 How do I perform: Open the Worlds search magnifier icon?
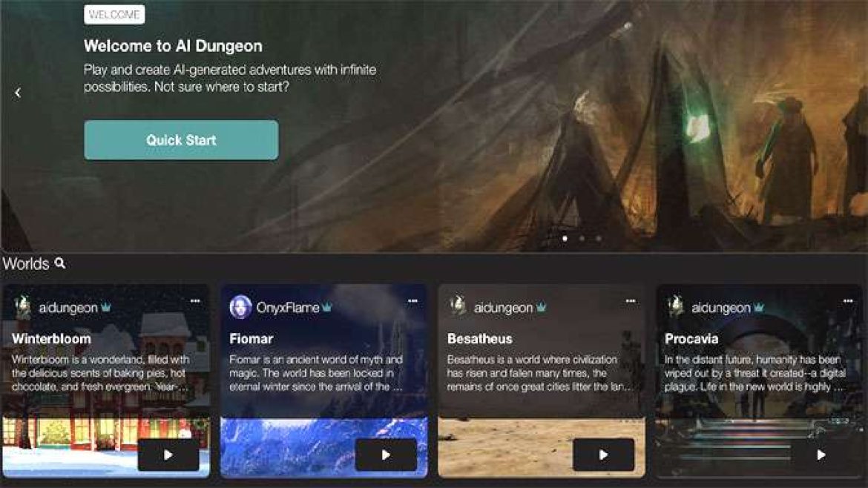click(60, 263)
